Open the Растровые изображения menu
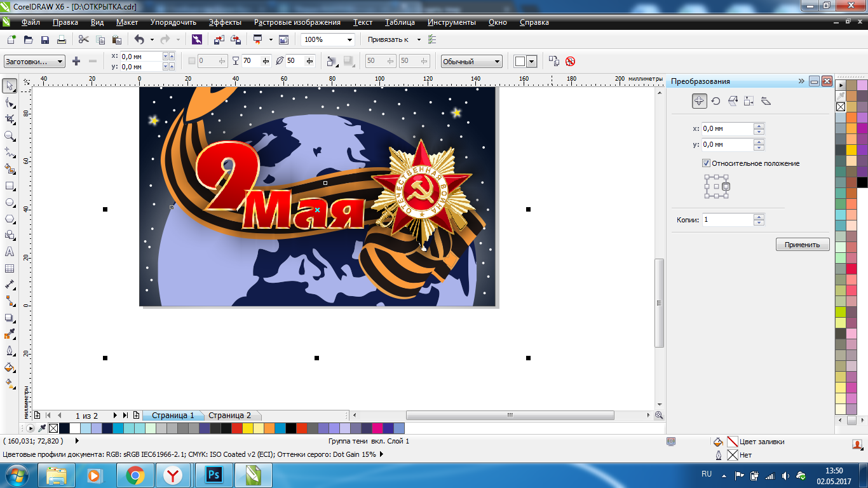 point(297,22)
